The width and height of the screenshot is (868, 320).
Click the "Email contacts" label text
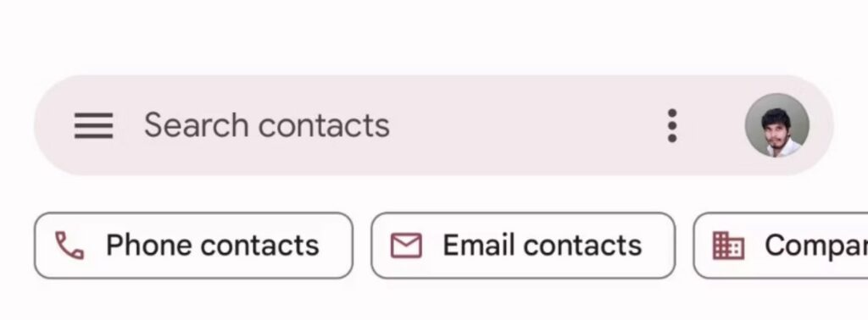(x=542, y=246)
